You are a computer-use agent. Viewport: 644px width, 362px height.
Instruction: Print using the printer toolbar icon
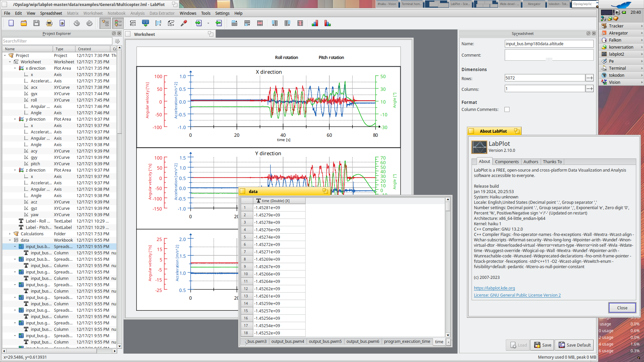tap(49, 23)
